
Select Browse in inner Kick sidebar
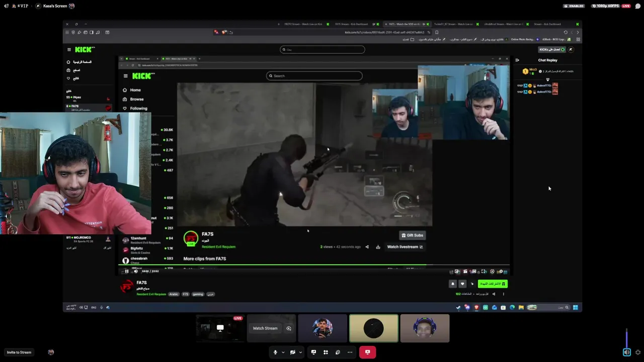pyautogui.click(x=137, y=99)
